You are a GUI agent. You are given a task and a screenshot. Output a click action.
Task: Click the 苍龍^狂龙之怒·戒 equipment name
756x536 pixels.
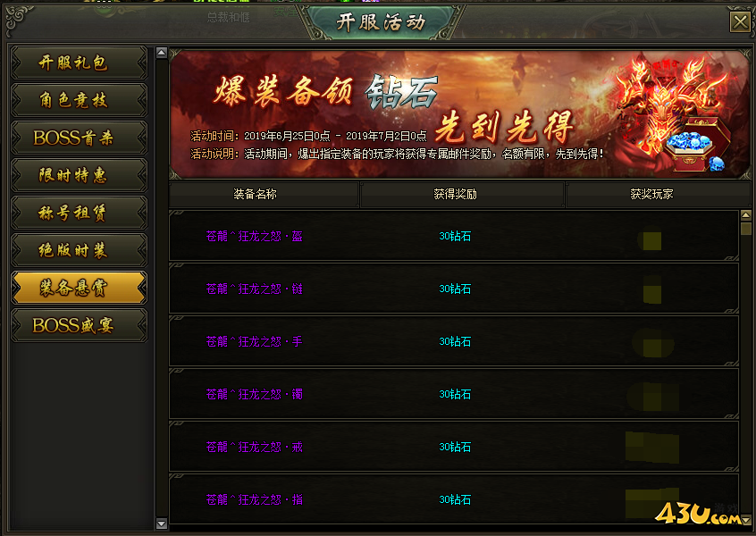point(254,447)
